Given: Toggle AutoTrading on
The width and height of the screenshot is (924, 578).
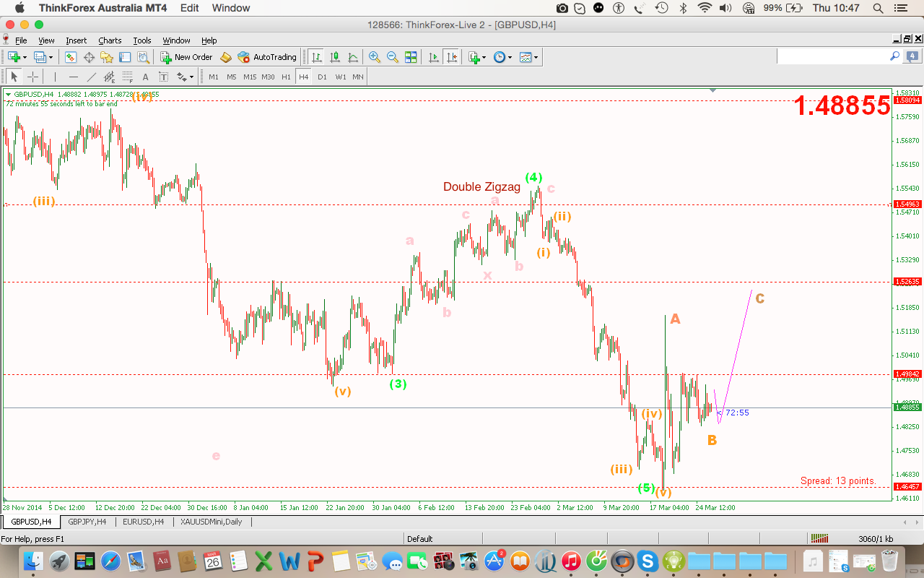Looking at the screenshot, I should (267, 57).
